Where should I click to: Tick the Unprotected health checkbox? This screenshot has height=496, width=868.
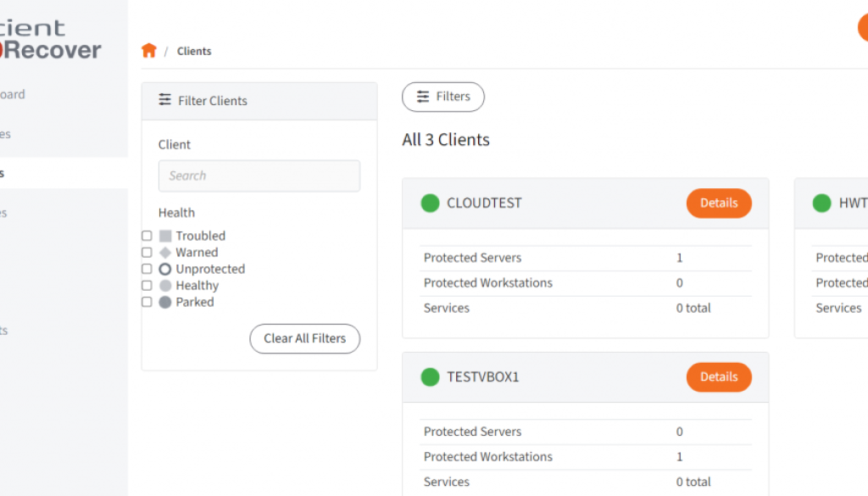coord(147,269)
